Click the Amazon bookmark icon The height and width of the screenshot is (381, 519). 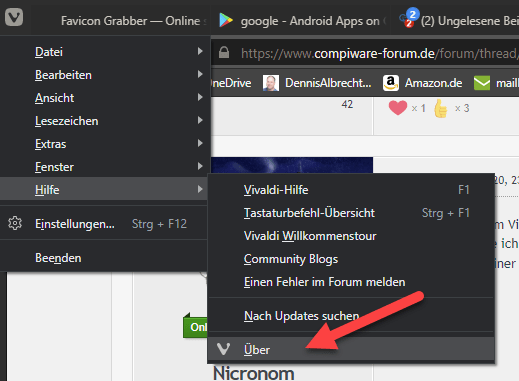391,83
